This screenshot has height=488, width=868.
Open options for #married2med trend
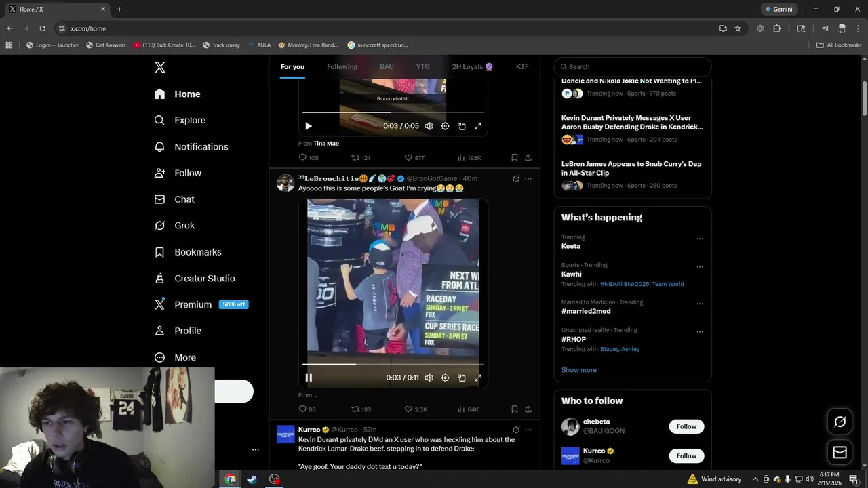[700, 304]
